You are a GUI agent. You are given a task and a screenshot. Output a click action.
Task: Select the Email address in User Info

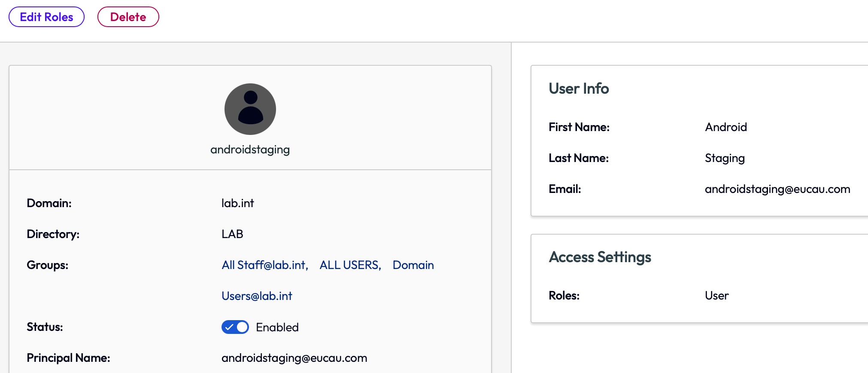777,189
